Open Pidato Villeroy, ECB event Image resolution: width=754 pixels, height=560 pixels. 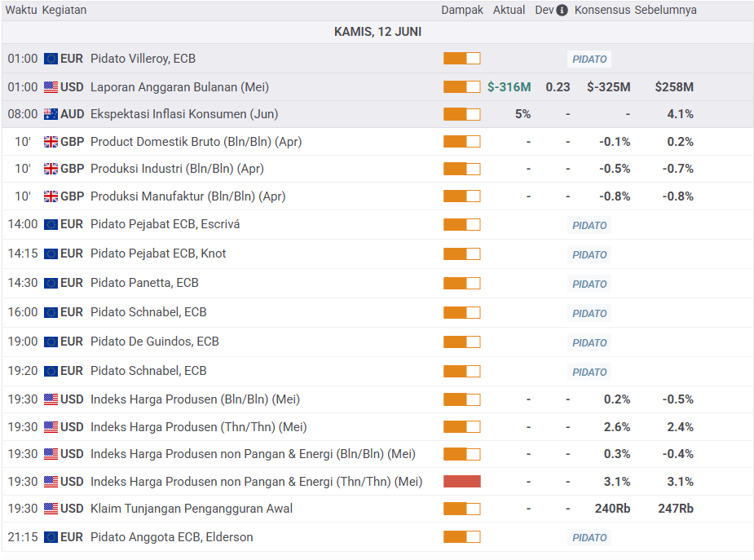(143, 59)
